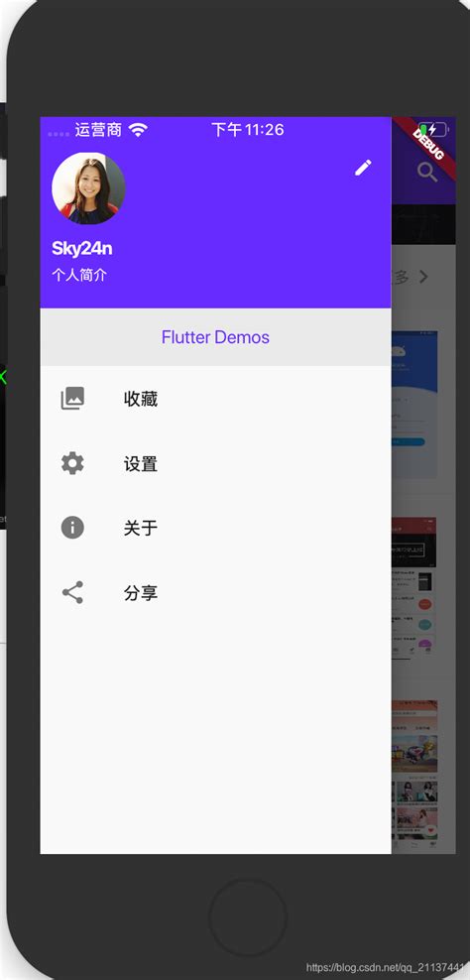This screenshot has width=470, height=980.
Task: Tap the circular user avatar photo
Action: pyautogui.click(x=88, y=188)
